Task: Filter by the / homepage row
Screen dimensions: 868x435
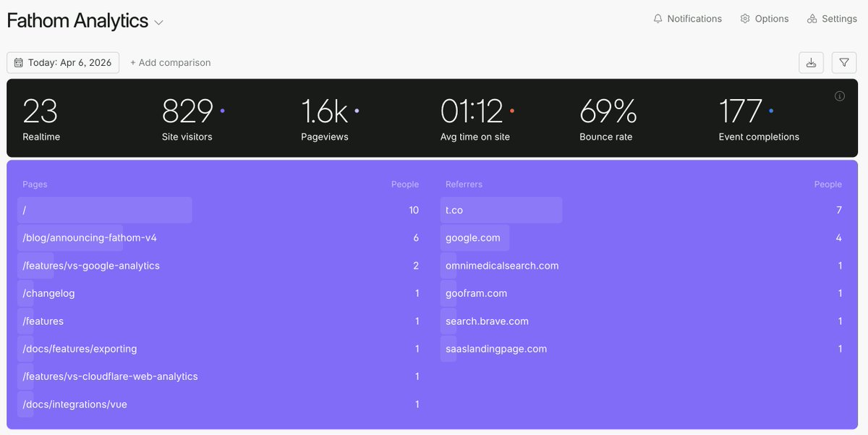Action: point(218,210)
